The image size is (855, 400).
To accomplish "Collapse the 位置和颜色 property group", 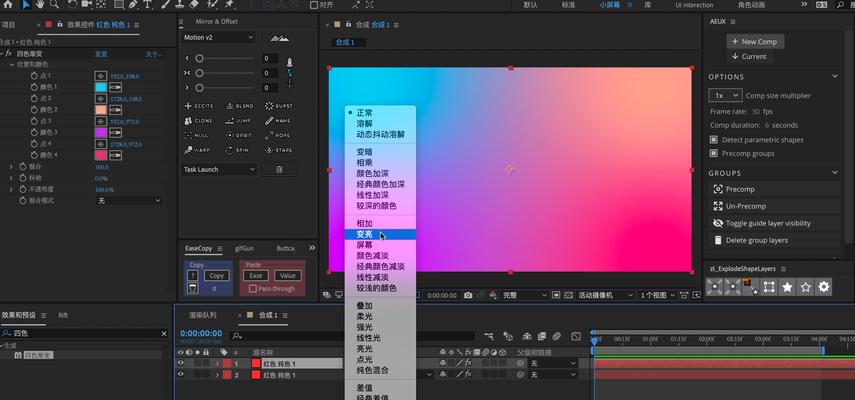I will point(12,64).
